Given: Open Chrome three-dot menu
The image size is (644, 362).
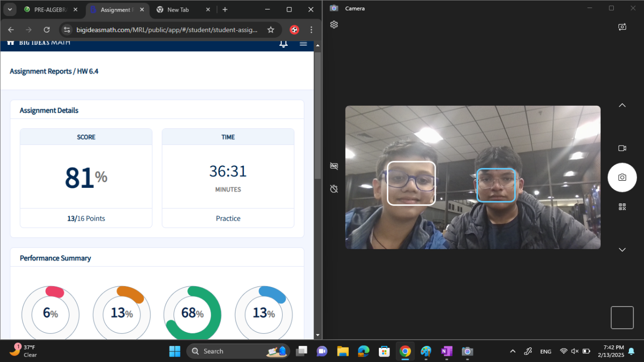Looking at the screenshot, I should click(x=311, y=30).
